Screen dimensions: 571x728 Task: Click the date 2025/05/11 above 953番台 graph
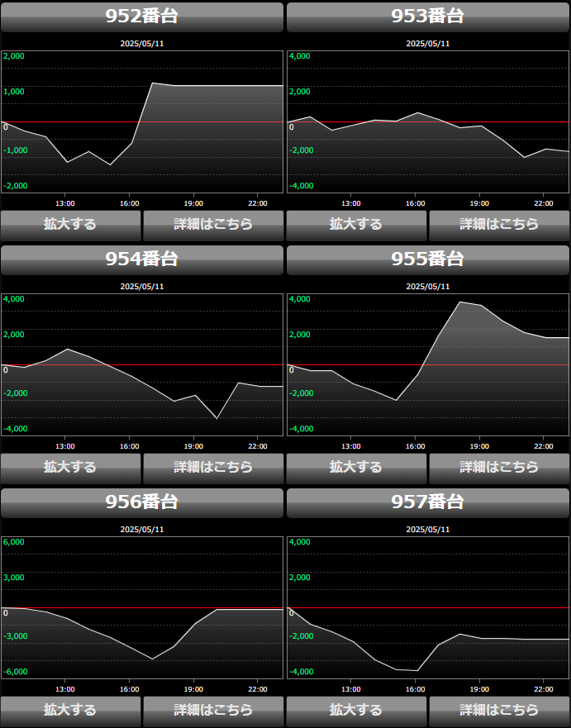pos(428,44)
